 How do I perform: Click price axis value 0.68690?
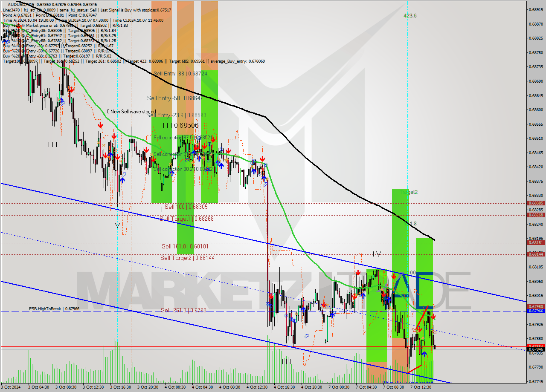pos(536,81)
